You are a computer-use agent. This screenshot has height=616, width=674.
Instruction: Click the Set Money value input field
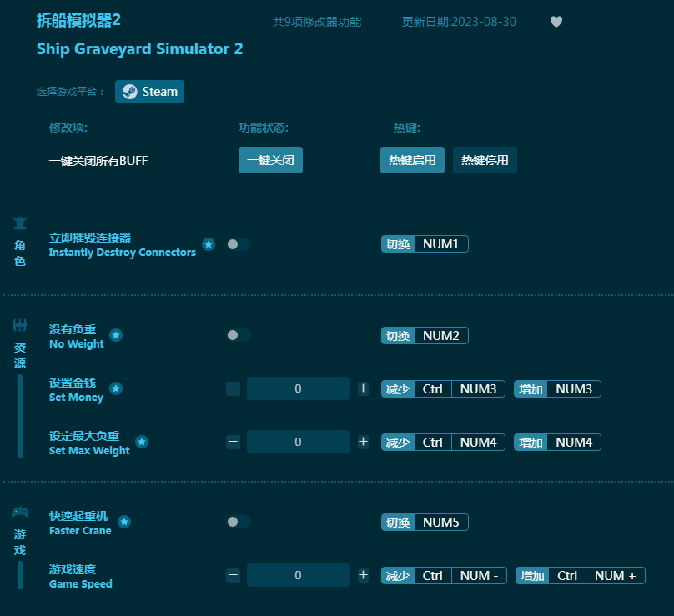298,388
